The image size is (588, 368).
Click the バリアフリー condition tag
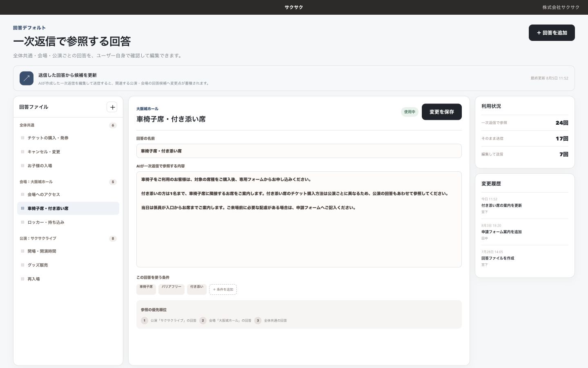[171, 289]
